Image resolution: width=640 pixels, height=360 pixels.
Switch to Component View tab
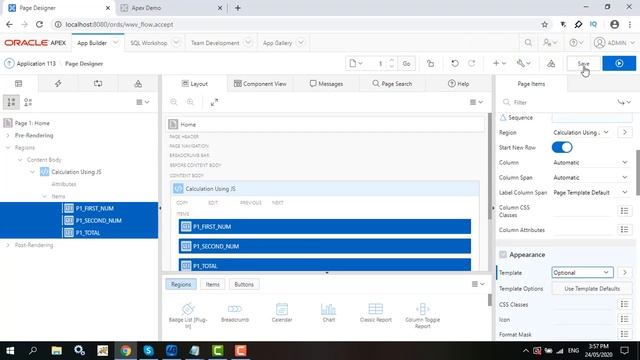pos(260,84)
